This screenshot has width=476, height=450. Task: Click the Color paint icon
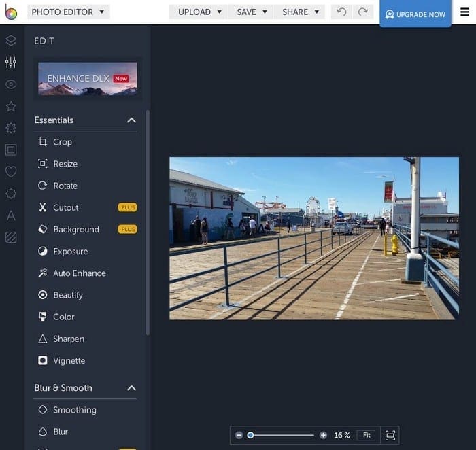(x=42, y=317)
